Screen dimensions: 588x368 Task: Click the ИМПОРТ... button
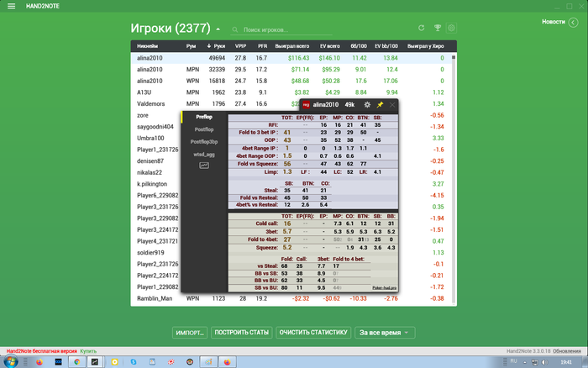coord(190,333)
